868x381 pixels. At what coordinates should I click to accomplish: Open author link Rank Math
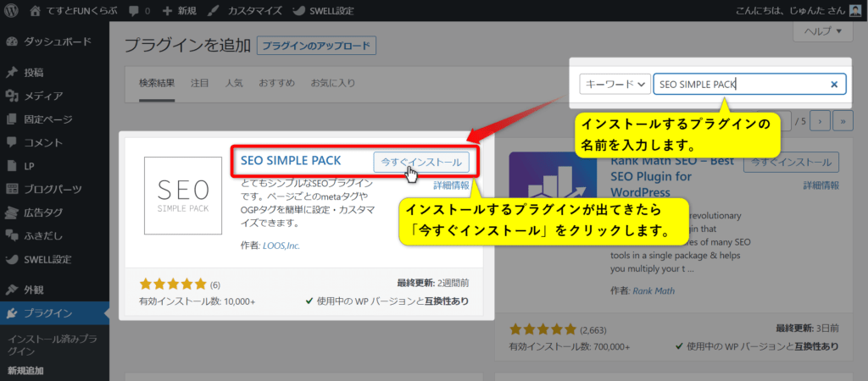[x=654, y=290]
